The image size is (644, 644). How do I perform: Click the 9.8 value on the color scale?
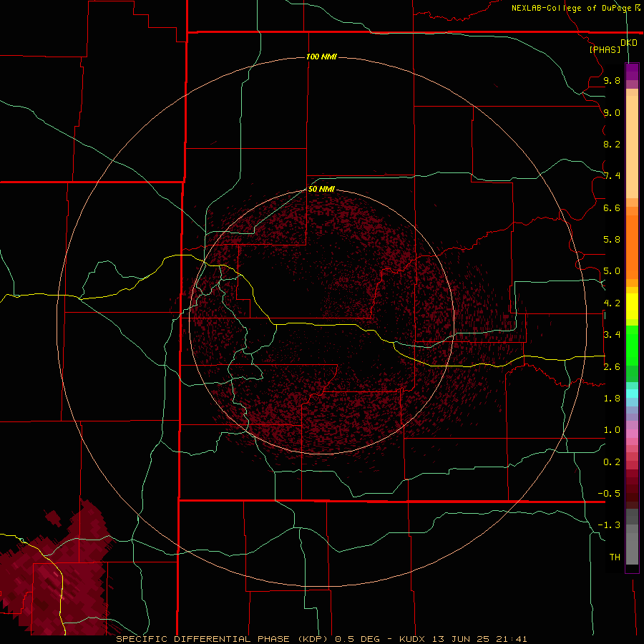[612, 80]
